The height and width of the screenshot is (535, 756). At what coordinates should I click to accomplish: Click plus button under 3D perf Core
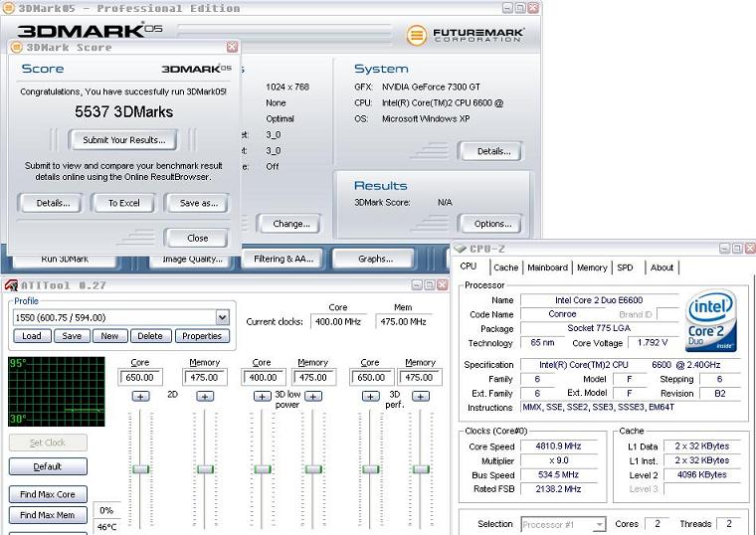(x=370, y=396)
